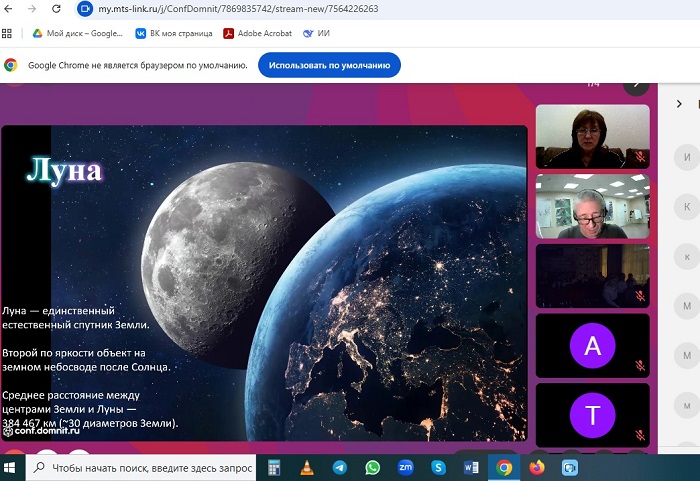Viewport: 700px width, 481px height.
Task: Reload the page with the refresh icon
Action: [56, 8]
